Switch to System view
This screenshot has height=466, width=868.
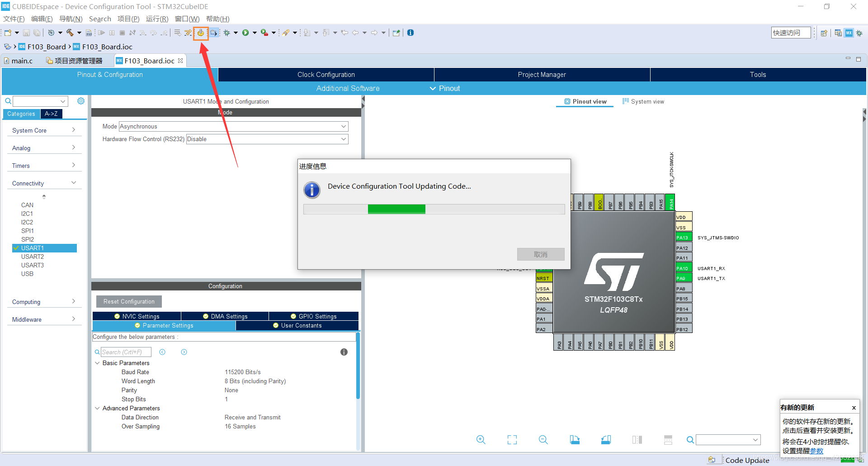[643, 101]
